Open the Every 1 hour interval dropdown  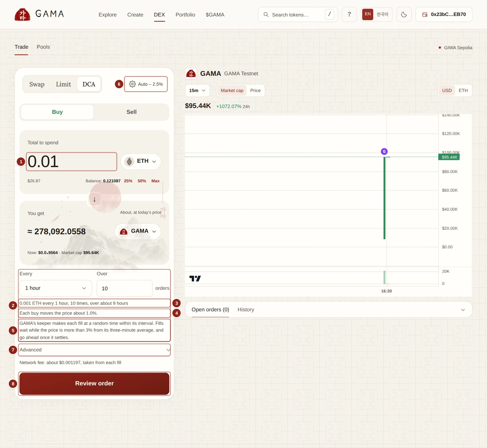pos(56,288)
